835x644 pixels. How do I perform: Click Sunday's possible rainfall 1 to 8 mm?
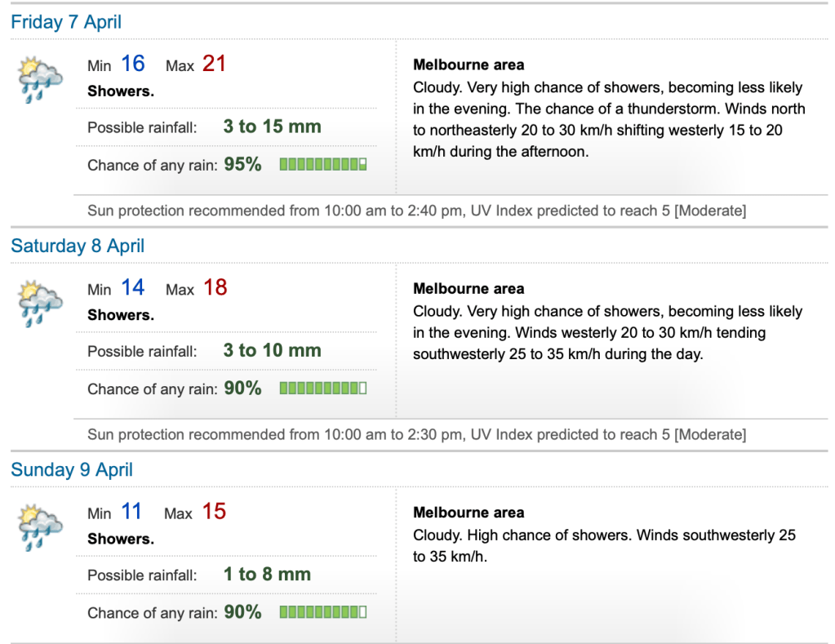267,574
